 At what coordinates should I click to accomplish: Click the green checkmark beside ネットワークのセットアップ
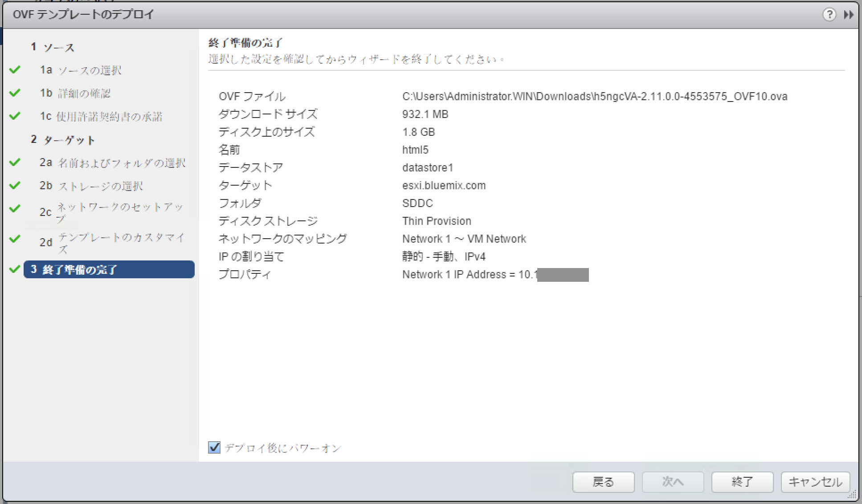click(x=15, y=209)
